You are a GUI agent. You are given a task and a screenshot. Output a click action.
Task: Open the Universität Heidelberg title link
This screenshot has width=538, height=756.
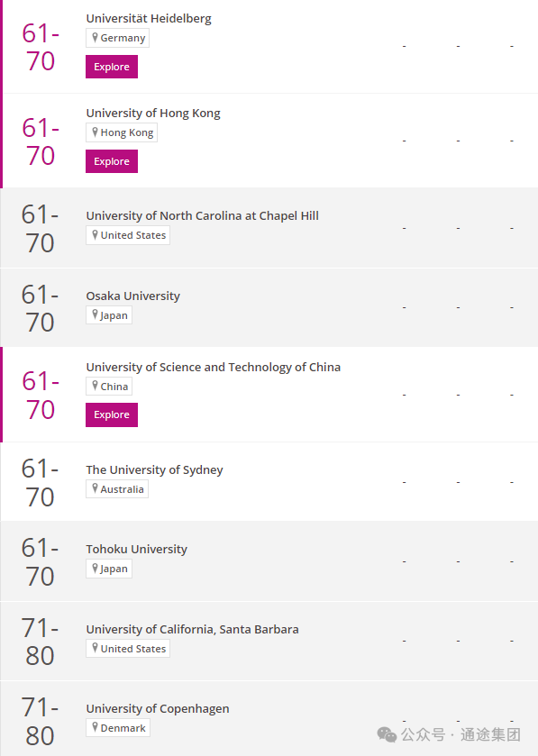click(x=149, y=18)
